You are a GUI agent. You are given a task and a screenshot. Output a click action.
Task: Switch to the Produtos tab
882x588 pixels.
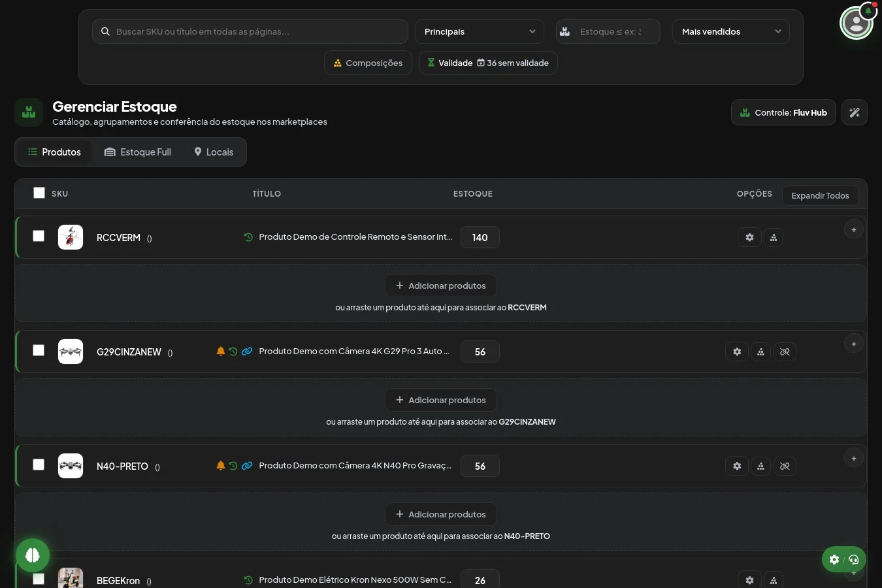(54, 152)
